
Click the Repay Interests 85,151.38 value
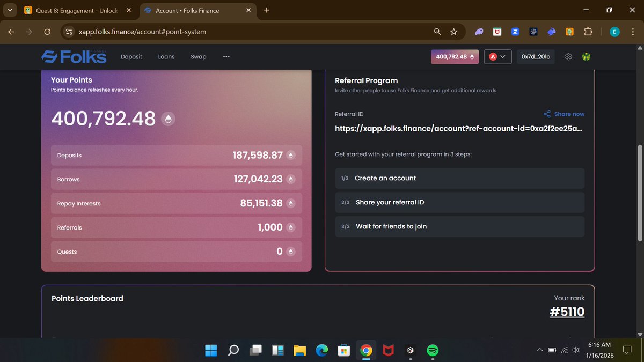tap(261, 203)
